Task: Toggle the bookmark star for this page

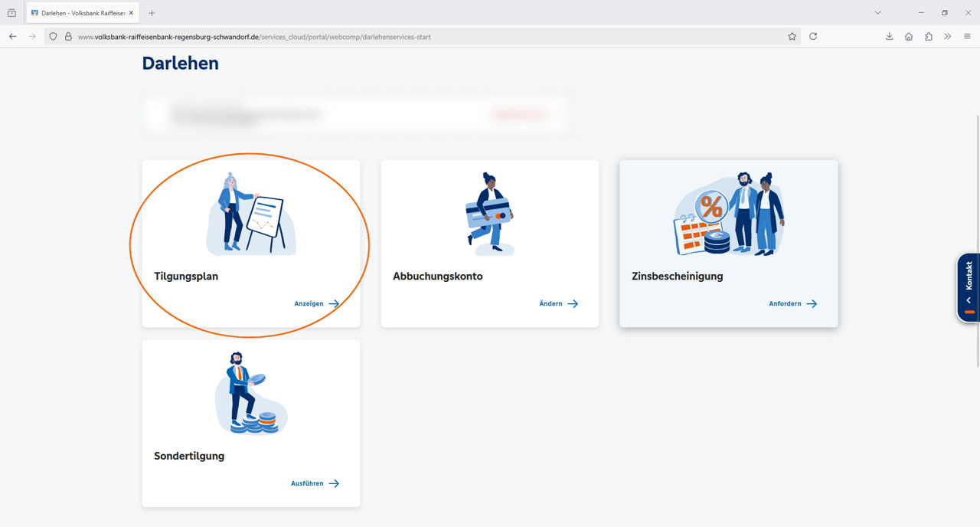Action: coord(792,36)
